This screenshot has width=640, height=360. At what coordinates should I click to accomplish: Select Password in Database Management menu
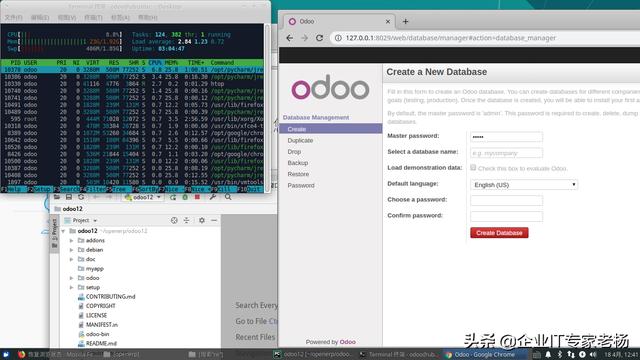(301, 185)
